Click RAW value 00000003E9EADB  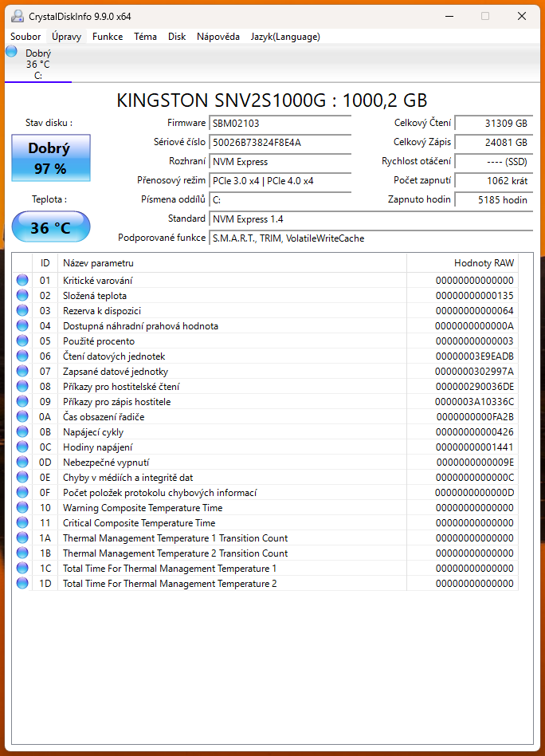click(475, 356)
